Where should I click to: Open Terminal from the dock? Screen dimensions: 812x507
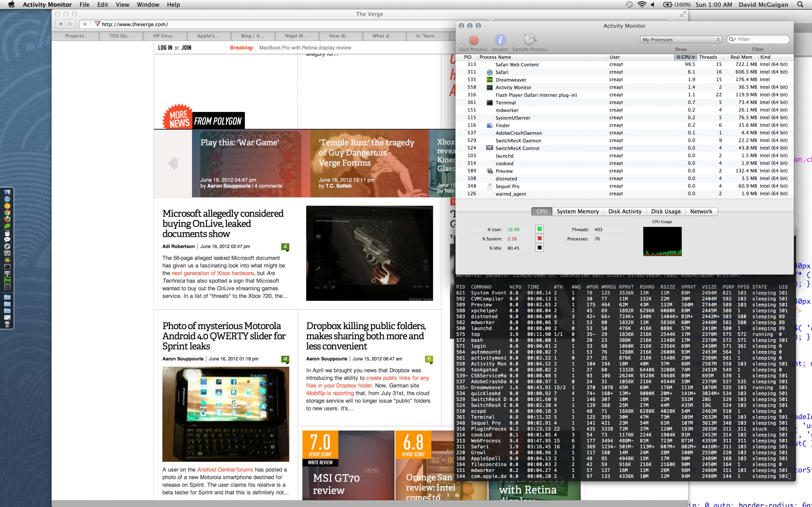coord(7,266)
